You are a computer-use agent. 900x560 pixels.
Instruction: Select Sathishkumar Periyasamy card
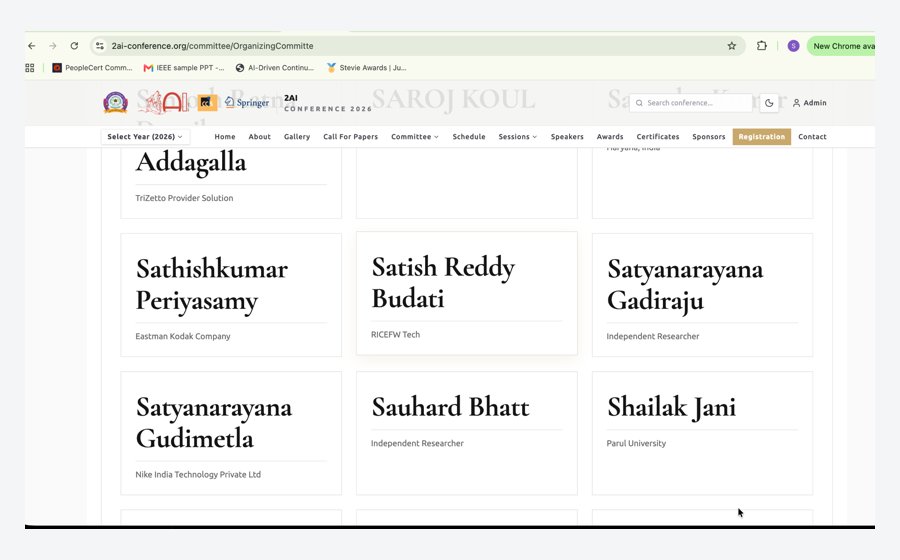click(231, 295)
